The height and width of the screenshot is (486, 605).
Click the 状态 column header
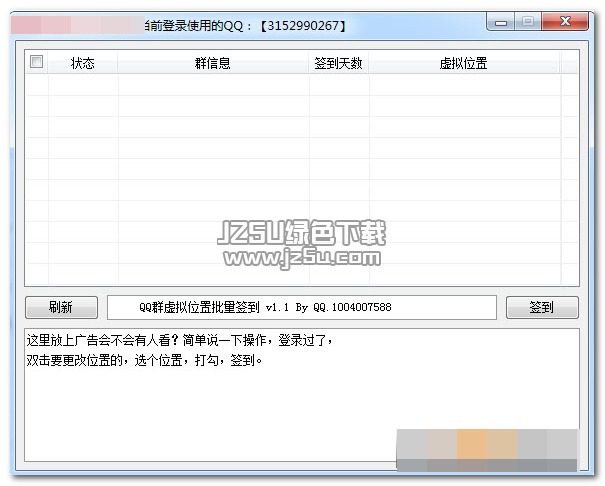click(x=83, y=63)
